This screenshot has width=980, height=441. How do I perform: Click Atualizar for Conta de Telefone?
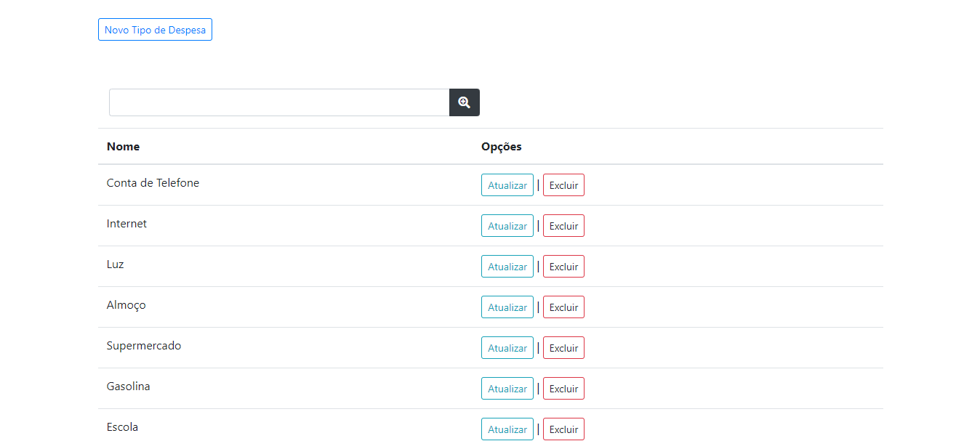[x=507, y=185]
